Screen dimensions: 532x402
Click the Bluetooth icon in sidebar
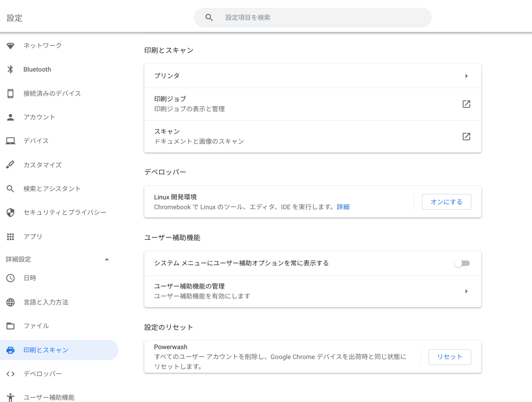pos(10,69)
